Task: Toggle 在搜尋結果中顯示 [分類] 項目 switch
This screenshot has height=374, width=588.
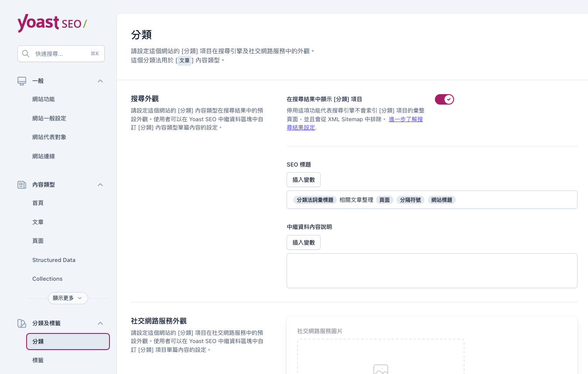Action: tap(444, 99)
